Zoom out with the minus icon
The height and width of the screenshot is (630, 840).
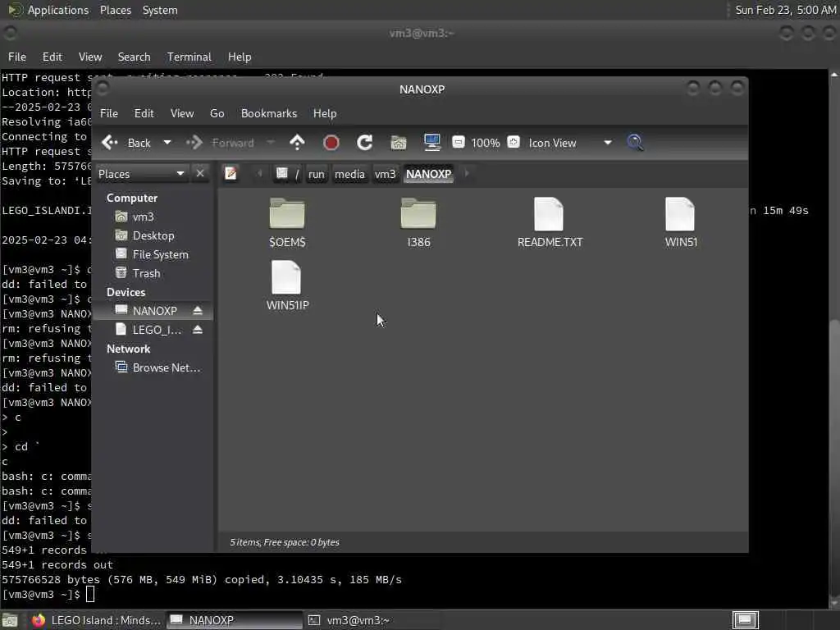tap(459, 142)
